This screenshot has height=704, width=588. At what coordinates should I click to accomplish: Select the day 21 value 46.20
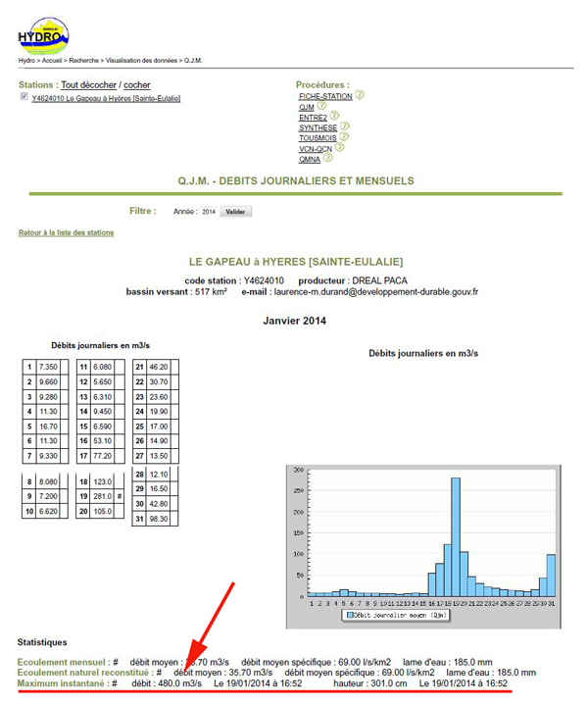(159, 367)
